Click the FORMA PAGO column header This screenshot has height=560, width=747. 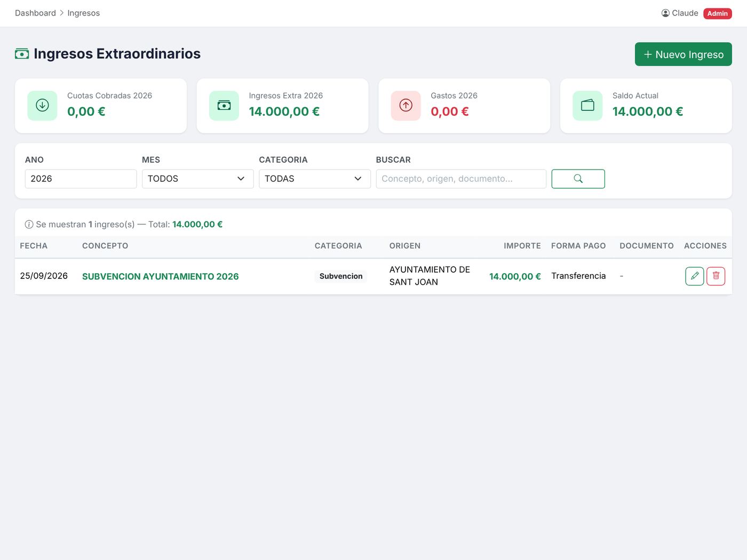(578, 246)
